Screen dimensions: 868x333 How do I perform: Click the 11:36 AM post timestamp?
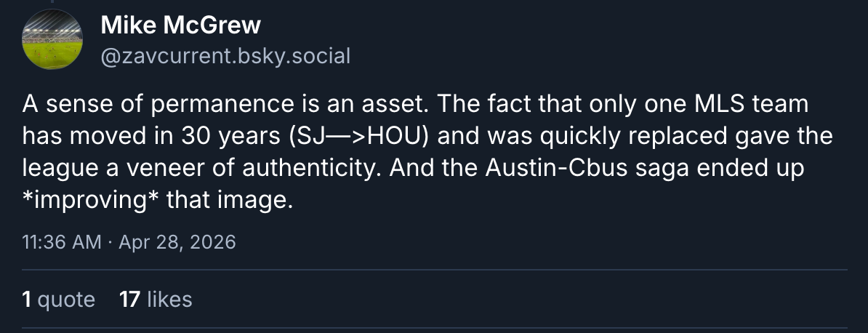click(61, 242)
